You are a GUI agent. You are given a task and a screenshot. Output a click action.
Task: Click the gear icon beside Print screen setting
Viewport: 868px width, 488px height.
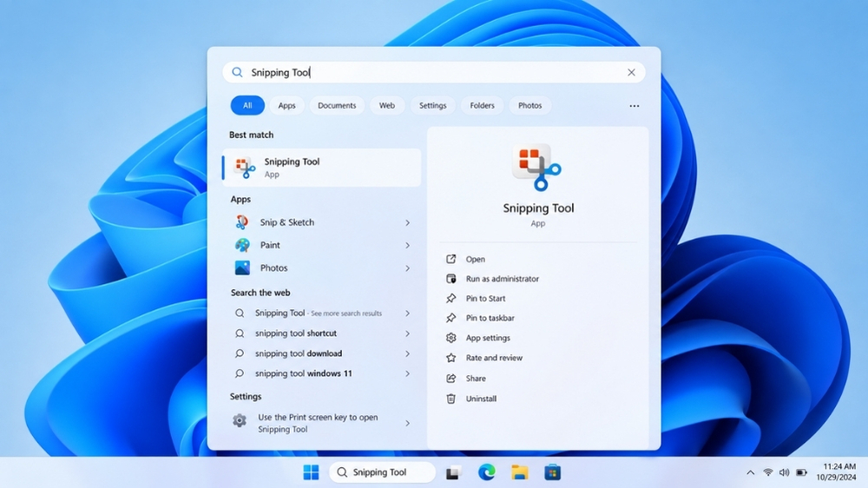click(240, 420)
